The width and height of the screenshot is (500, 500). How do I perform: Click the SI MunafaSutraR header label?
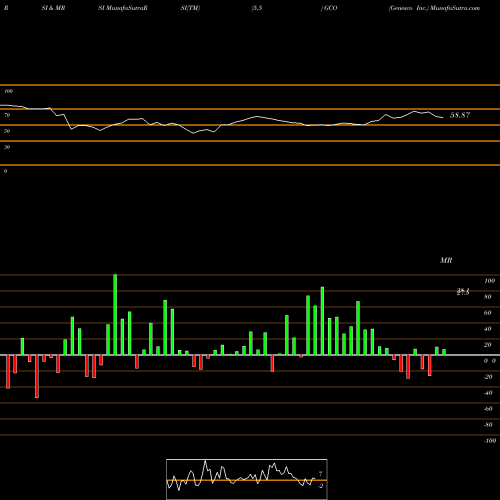coord(123,8)
